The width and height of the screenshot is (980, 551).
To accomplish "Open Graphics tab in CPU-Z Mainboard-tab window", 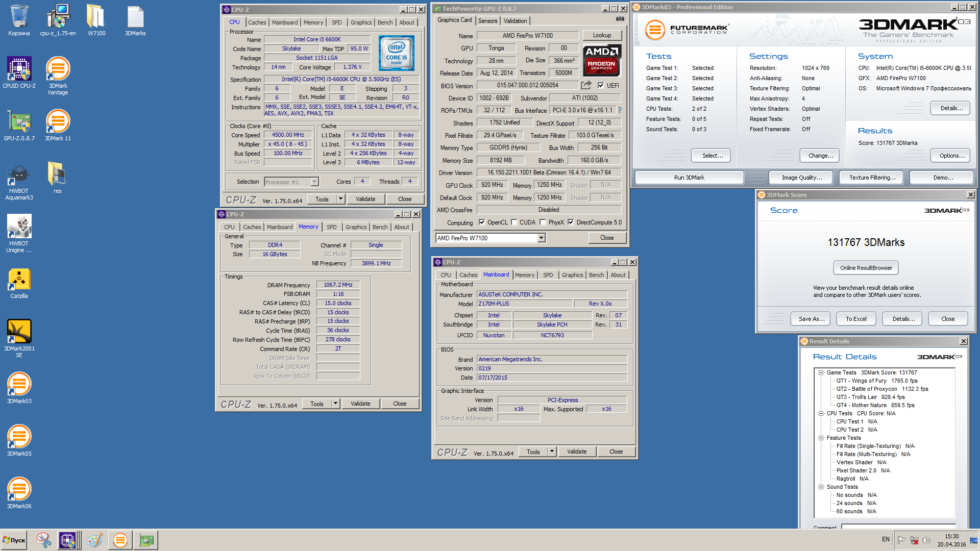I will coord(572,275).
